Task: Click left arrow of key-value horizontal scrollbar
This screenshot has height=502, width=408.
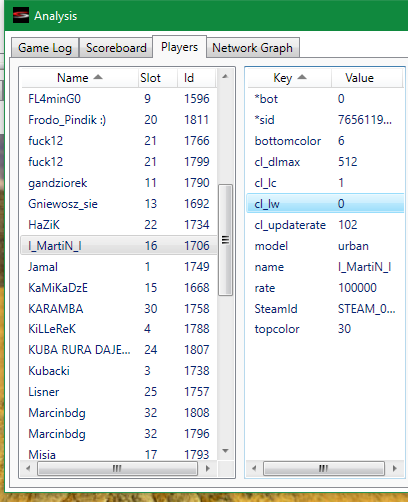Action: click(x=254, y=468)
